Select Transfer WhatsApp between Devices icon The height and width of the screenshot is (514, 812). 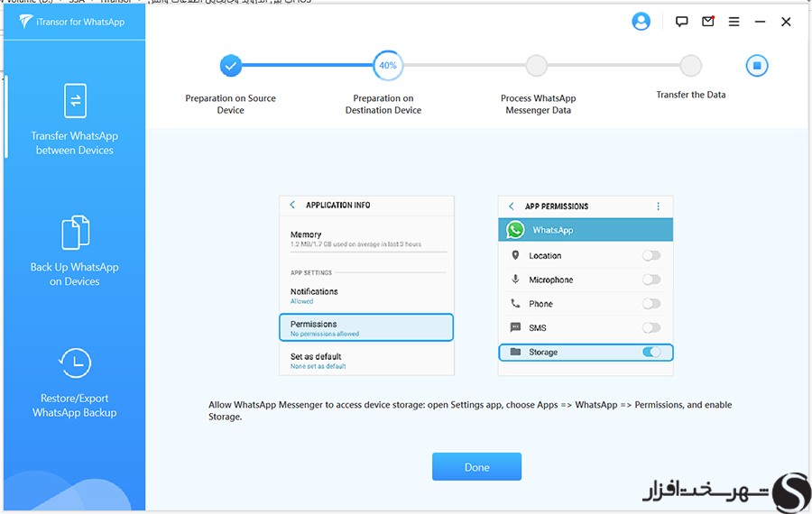click(x=75, y=100)
